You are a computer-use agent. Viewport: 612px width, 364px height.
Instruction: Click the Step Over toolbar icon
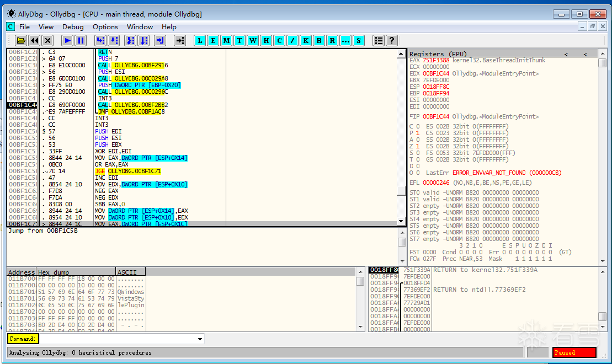coord(114,41)
